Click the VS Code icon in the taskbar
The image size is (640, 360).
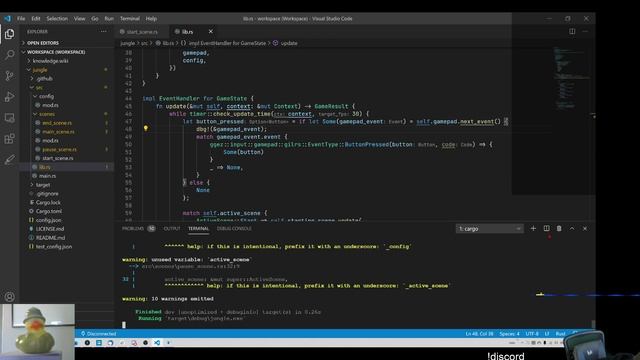click(x=157, y=343)
